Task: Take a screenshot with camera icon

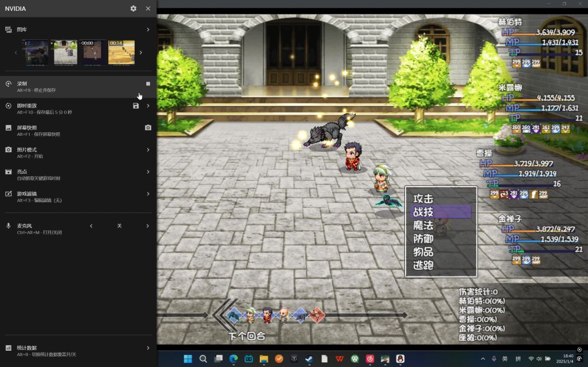Action: (148, 127)
